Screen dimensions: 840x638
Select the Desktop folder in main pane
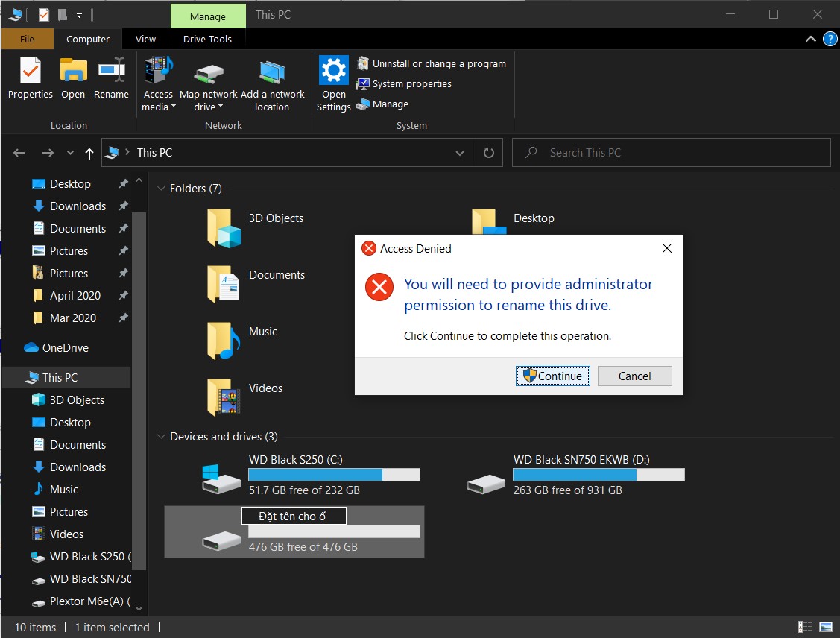click(x=534, y=218)
